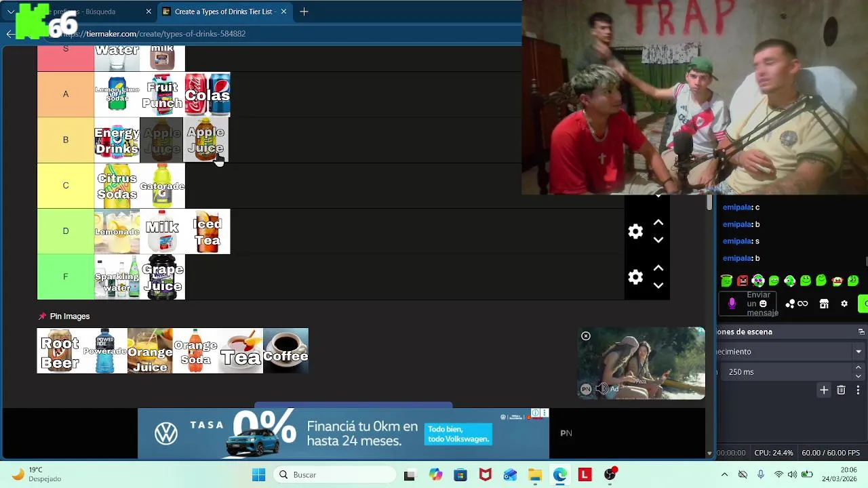Delete the scene transition with trash icon

pyautogui.click(x=841, y=390)
